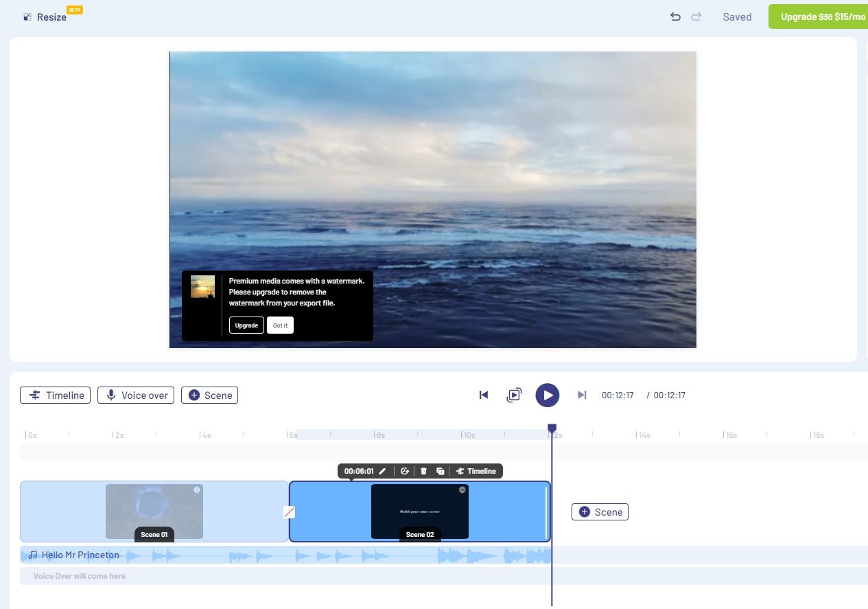Click the transition icon between scenes

289,512
